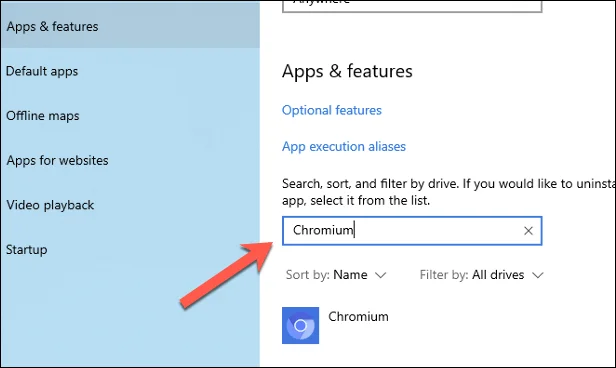This screenshot has width=616, height=368.
Task: Open the Optional features link
Action: coord(332,110)
